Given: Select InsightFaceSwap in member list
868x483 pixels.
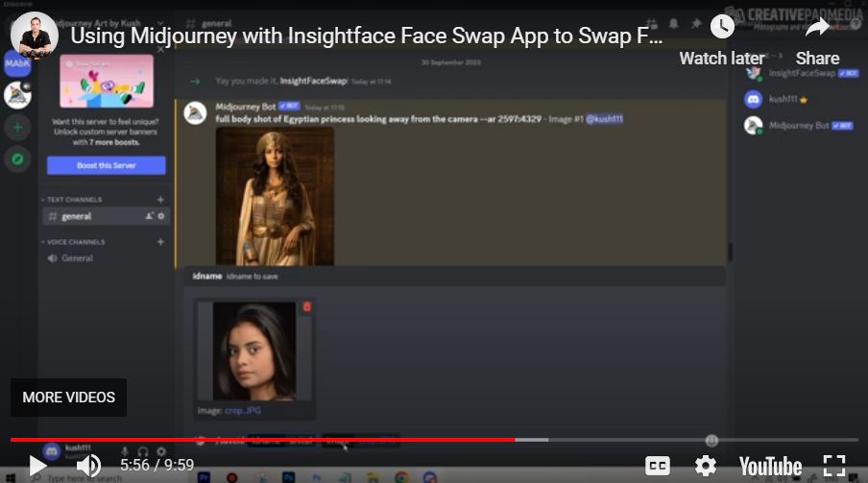Looking at the screenshot, I should click(x=801, y=73).
